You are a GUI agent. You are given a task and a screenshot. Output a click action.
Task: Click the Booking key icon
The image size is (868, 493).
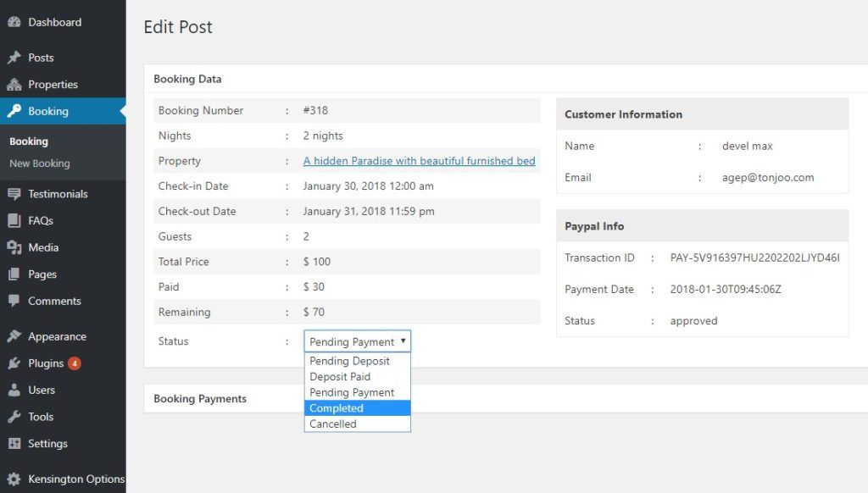14,111
